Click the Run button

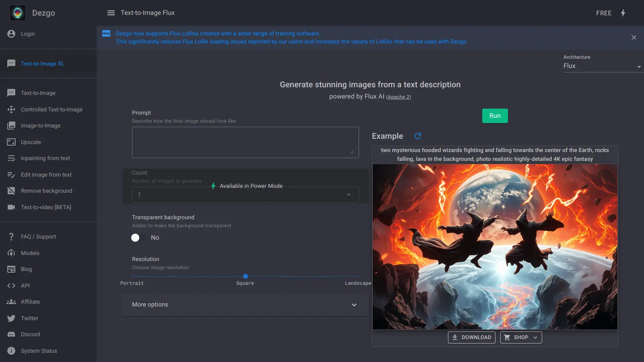(495, 115)
